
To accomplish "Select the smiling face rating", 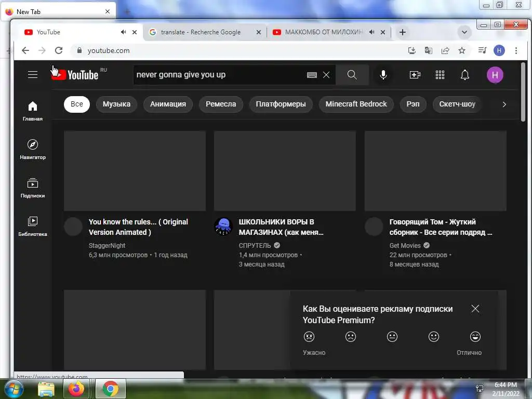I will [434, 337].
